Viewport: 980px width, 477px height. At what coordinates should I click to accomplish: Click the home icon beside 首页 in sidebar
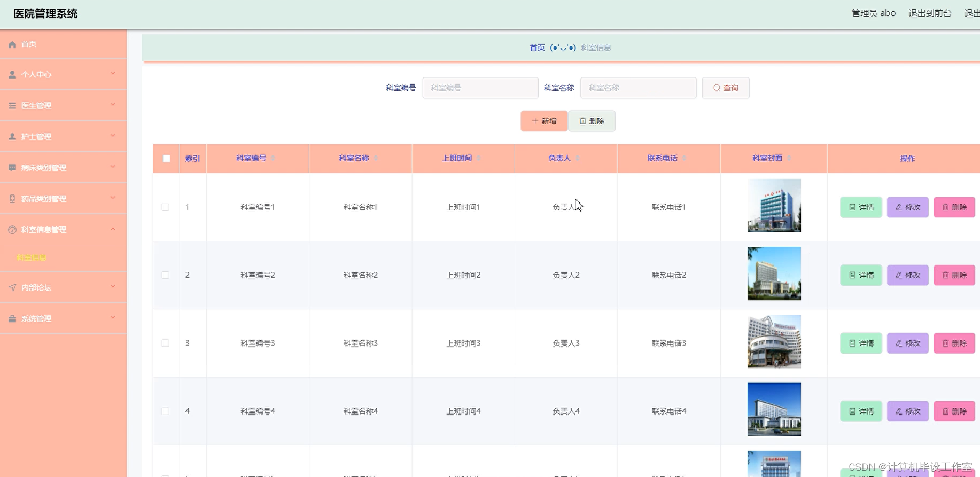pyautogui.click(x=12, y=44)
